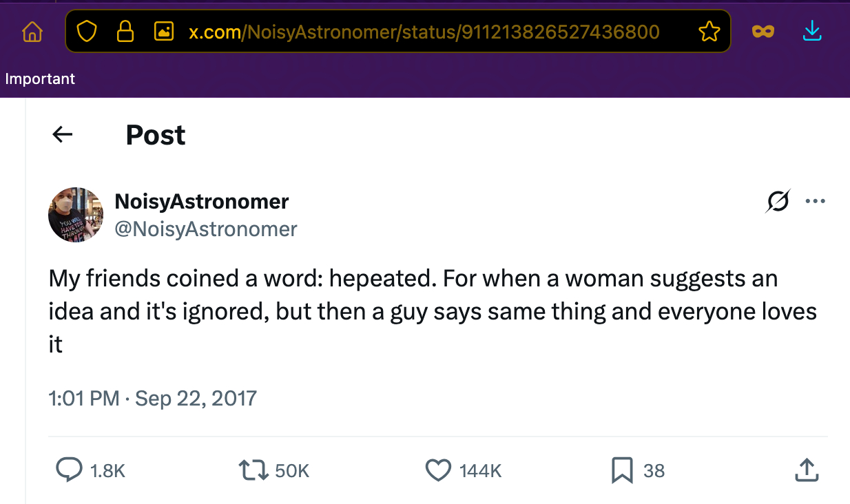This screenshot has height=504, width=850.
Task: Like the post with the heart
Action: click(438, 470)
